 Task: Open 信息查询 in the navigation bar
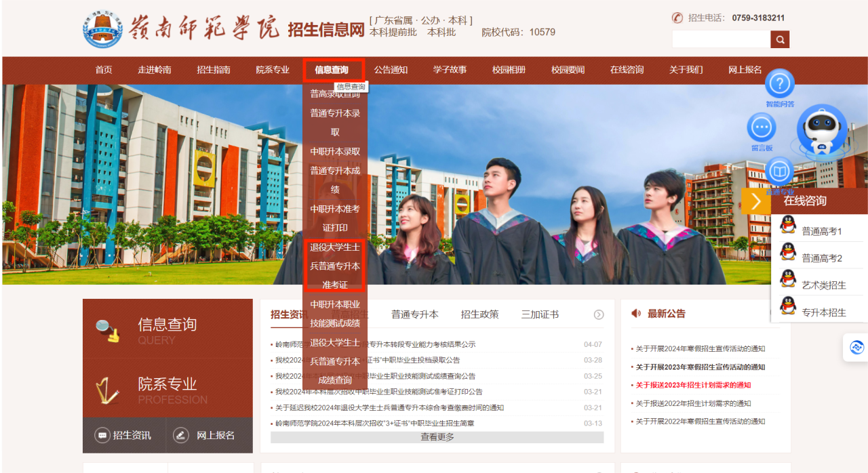(x=332, y=70)
